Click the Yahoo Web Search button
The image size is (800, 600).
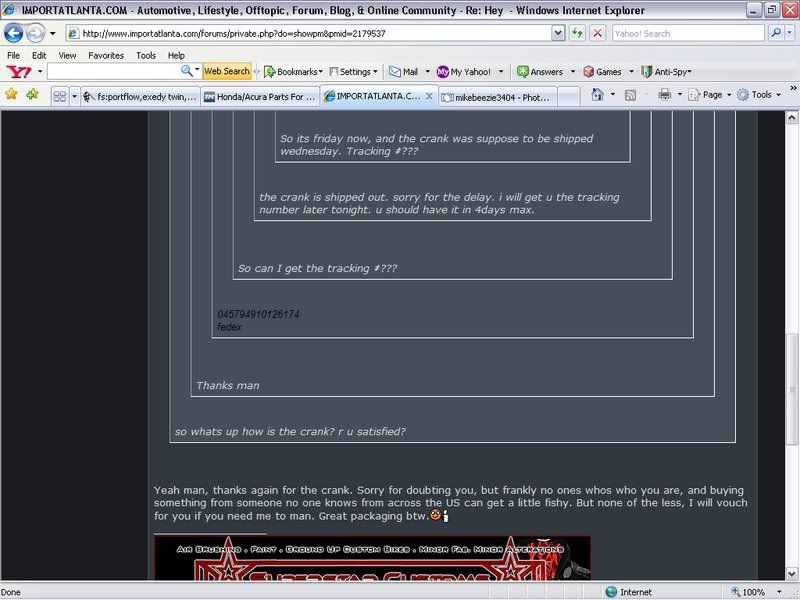click(x=227, y=72)
